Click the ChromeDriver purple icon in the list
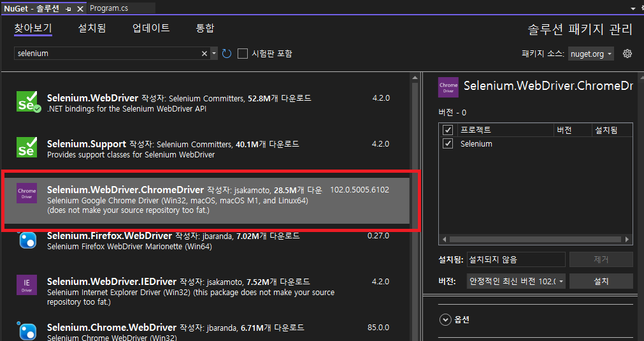 tap(27, 193)
